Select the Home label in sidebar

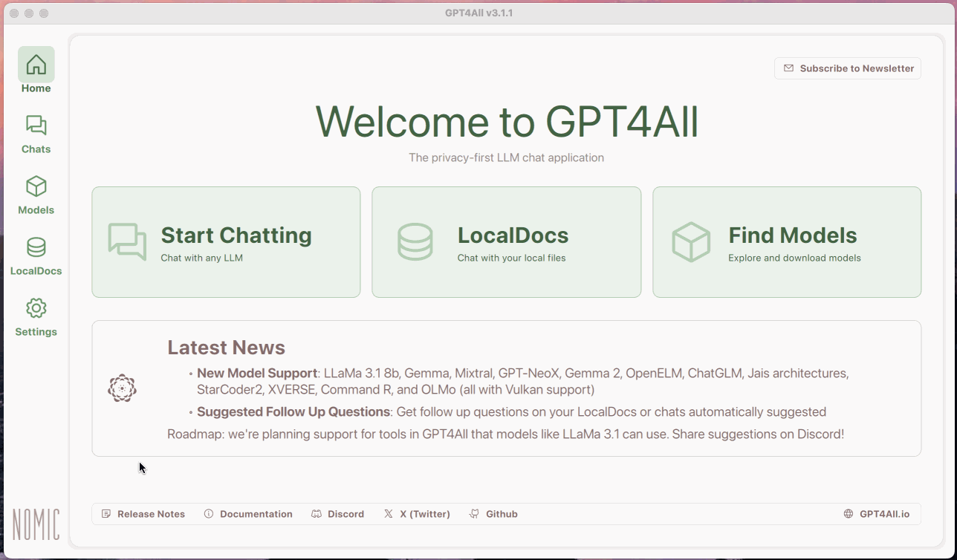click(x=36, y=88)
